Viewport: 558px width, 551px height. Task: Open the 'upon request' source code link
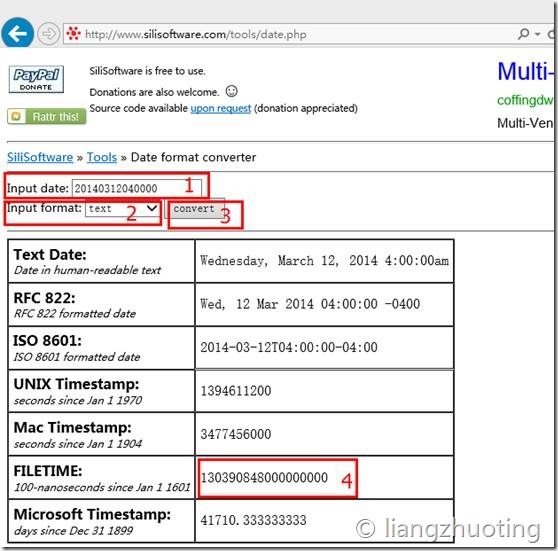pos(221,108)
